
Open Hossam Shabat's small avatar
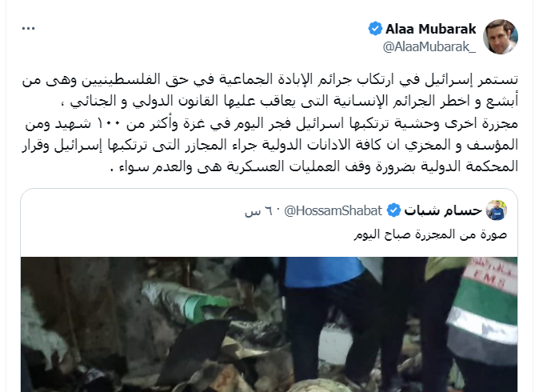(x=497, y=210)
